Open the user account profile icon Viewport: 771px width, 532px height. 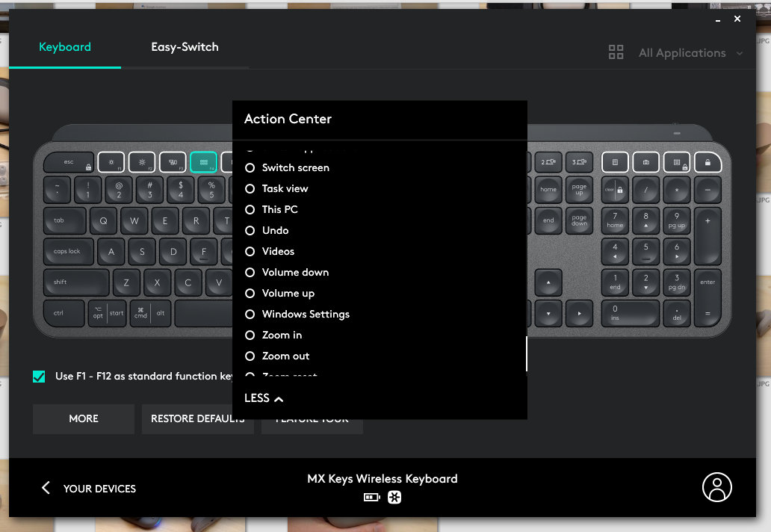[717, 487]
